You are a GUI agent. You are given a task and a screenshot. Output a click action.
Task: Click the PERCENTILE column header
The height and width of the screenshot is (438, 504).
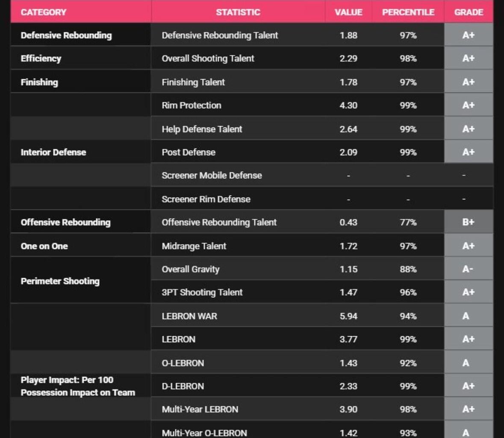(408, 12)
